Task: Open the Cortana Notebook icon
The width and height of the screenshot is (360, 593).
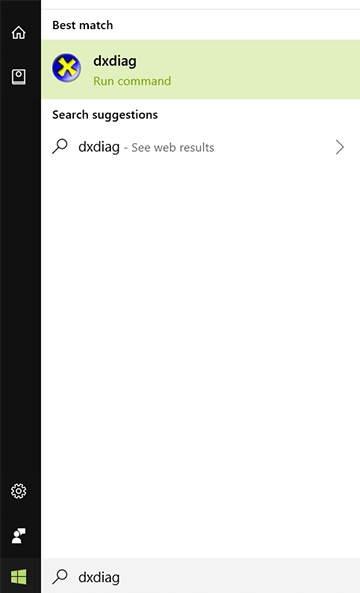Action: 19,77
